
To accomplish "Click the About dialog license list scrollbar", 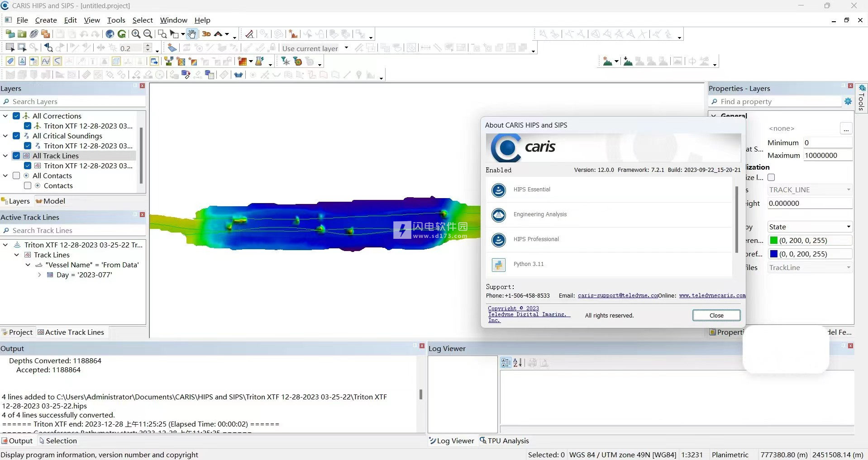I will [x=737, y=219].
